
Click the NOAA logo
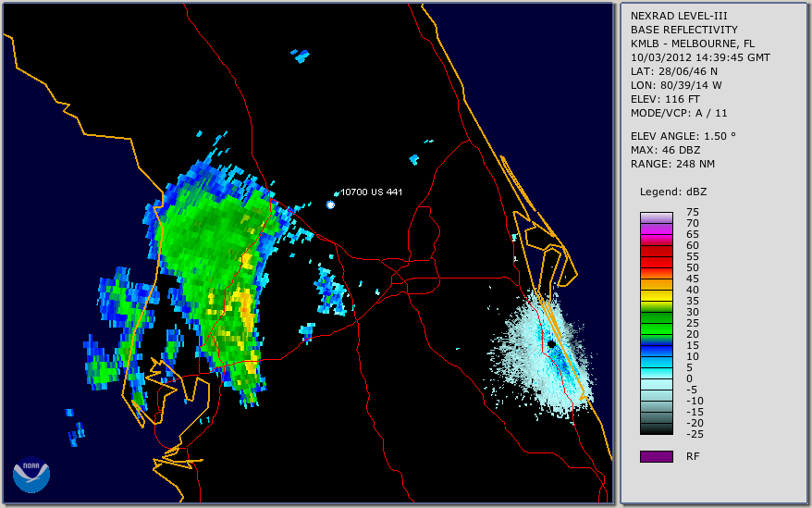31,475
